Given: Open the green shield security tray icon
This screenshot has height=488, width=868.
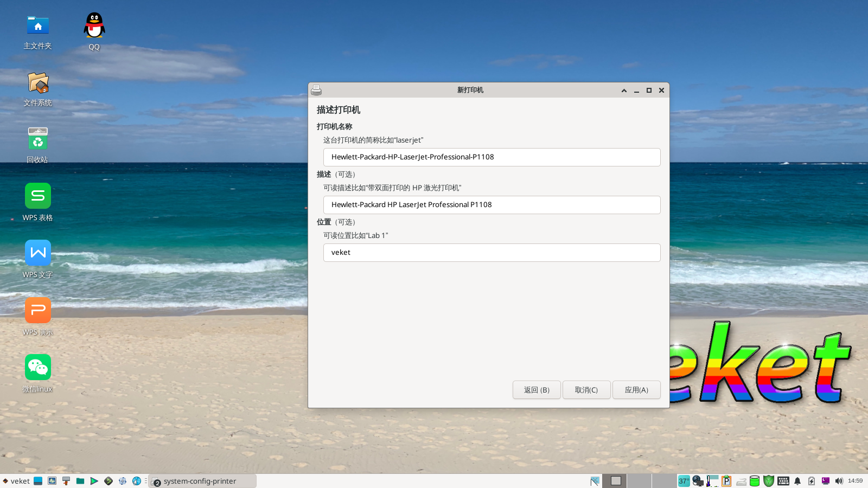Looking at the screenshot, I should coord(769,481).
